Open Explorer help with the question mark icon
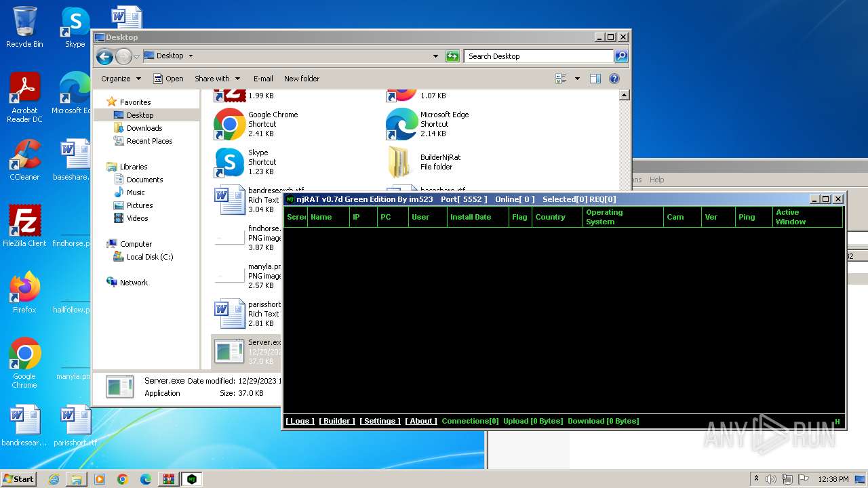The image size is (868, 488). pos(614,79)
